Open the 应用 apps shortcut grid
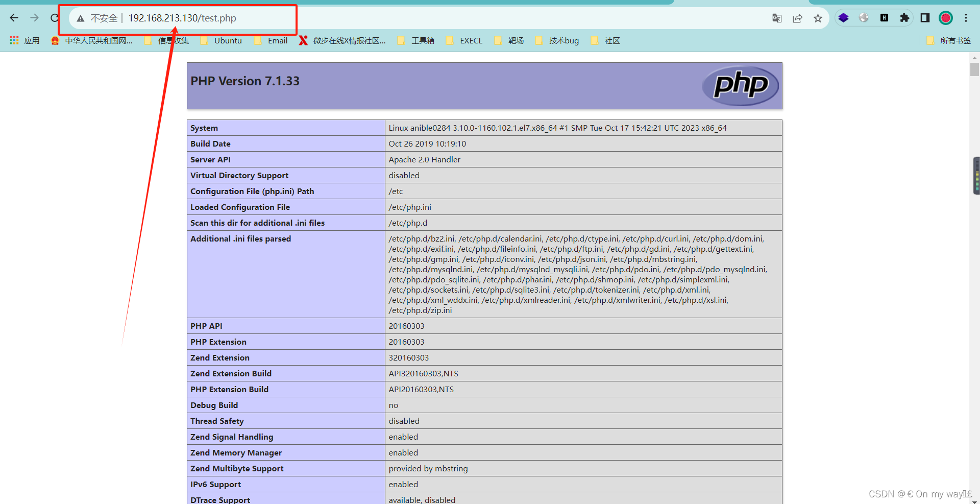Viewport: 980px width, 504px height. pos(24,40)
